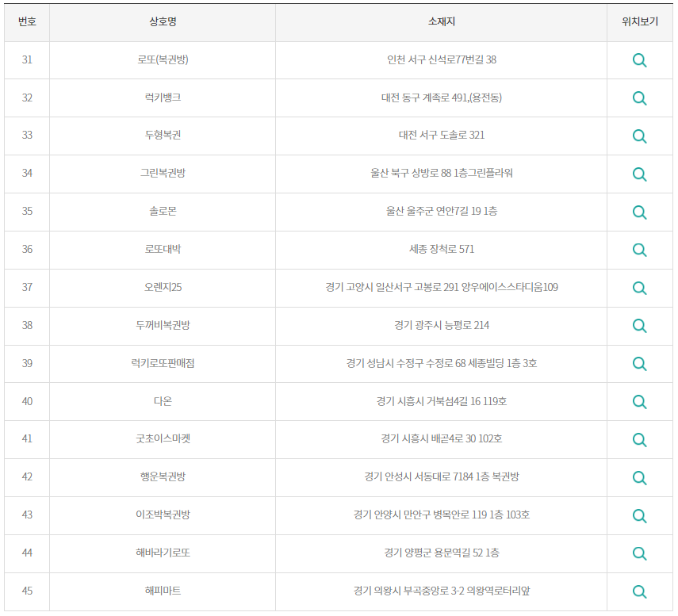
Task: Select store name 럭키로또판매점
Action: 163,364
